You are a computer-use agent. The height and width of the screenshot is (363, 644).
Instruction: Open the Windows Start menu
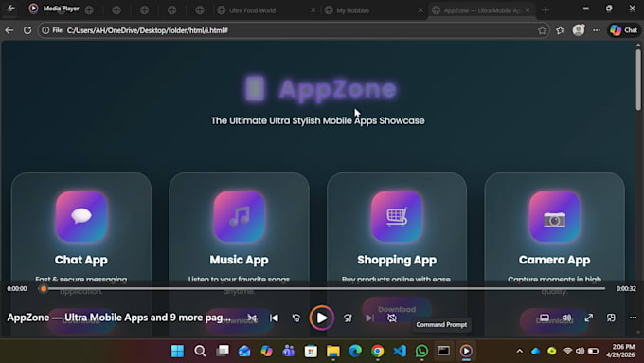tap(177, 351)
